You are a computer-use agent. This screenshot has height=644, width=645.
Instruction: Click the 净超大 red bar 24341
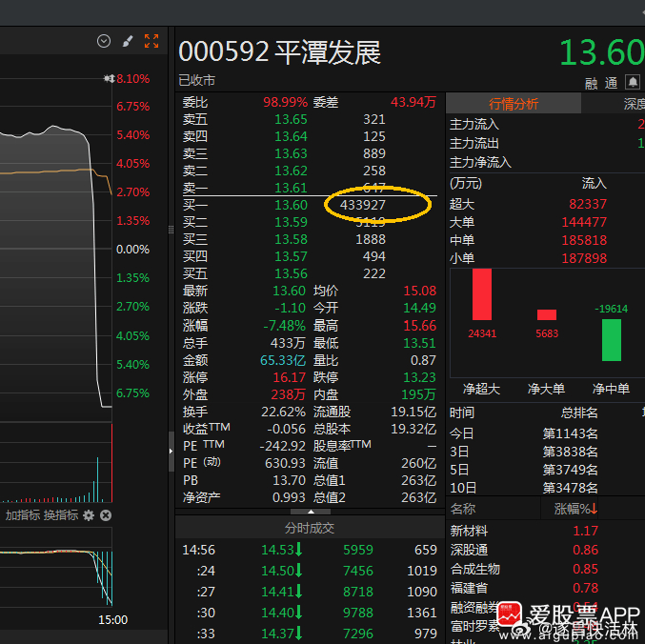click(482, 294)
